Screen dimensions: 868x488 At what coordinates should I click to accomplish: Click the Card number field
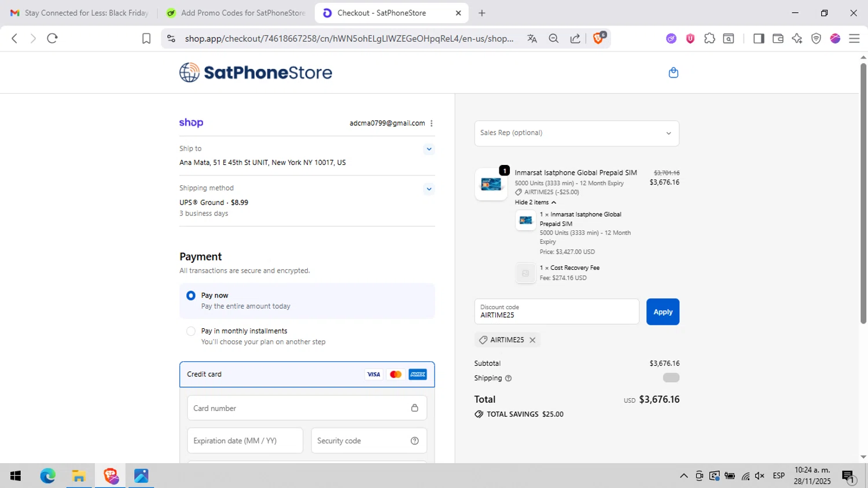(x=307, y=408)
